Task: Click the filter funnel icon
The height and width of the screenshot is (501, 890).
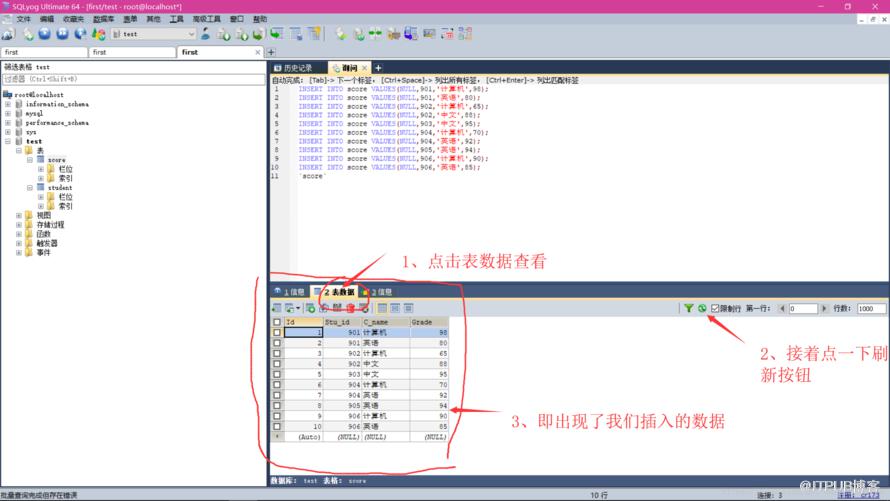Action: (689, 308)
